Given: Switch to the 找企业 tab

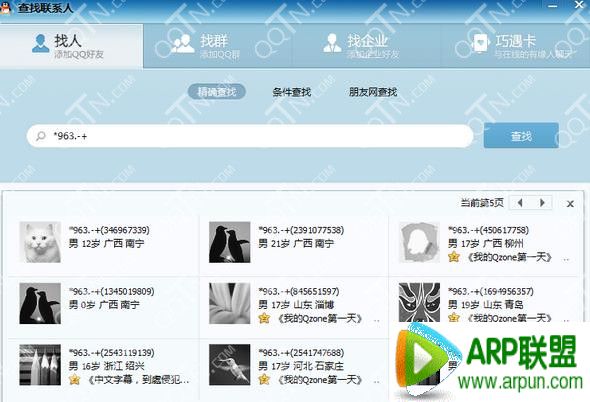Looking at the screenshot, I should pyautogui.click(x=366, y=46).
